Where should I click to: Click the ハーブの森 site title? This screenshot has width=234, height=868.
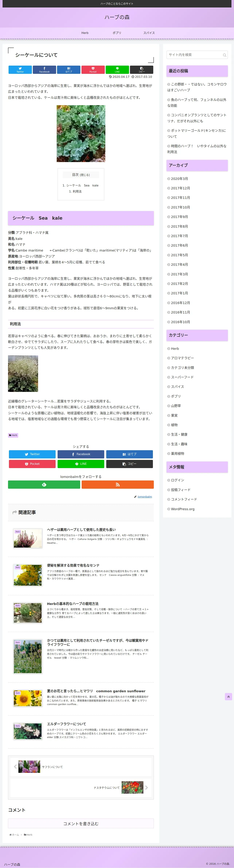pyautogui.click(x=117, y=17)
